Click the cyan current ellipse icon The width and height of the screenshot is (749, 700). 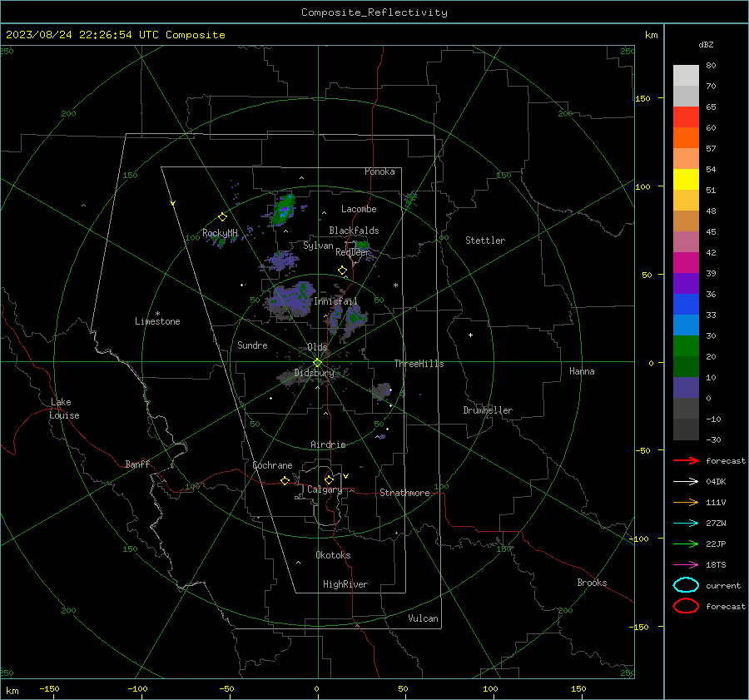pos(686,585)
